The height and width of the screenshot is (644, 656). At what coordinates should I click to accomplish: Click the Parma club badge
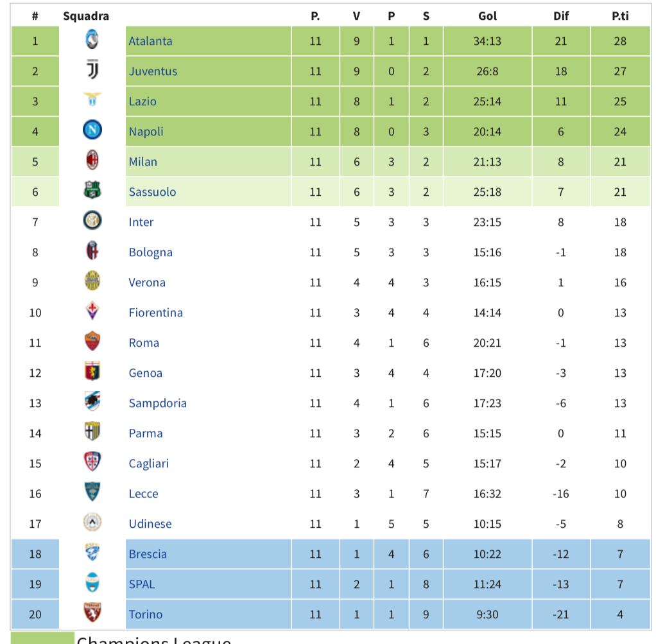tap(92, 433)
